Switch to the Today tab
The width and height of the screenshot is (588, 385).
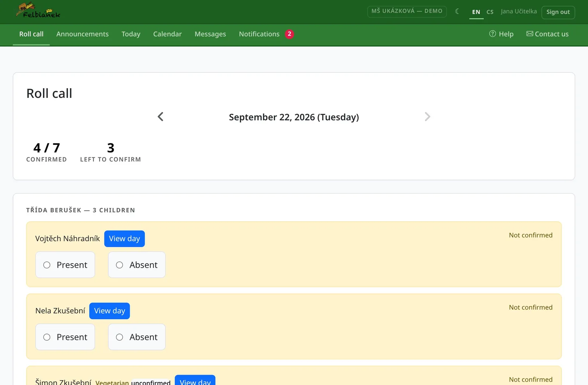click(131, 34)
